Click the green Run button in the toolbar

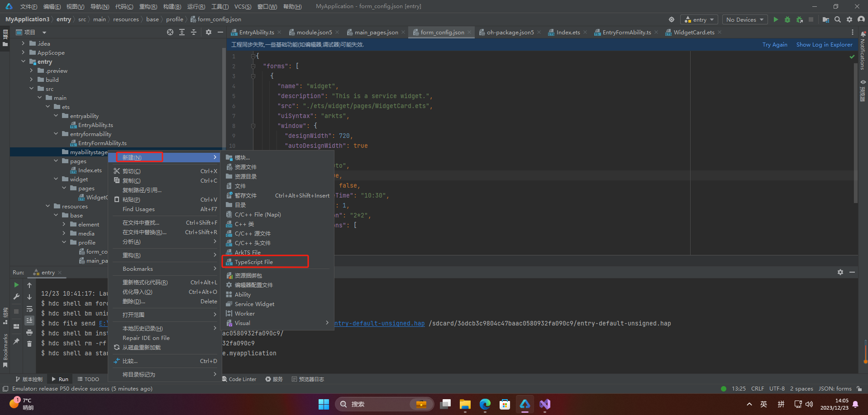click(x=776, y=19)
